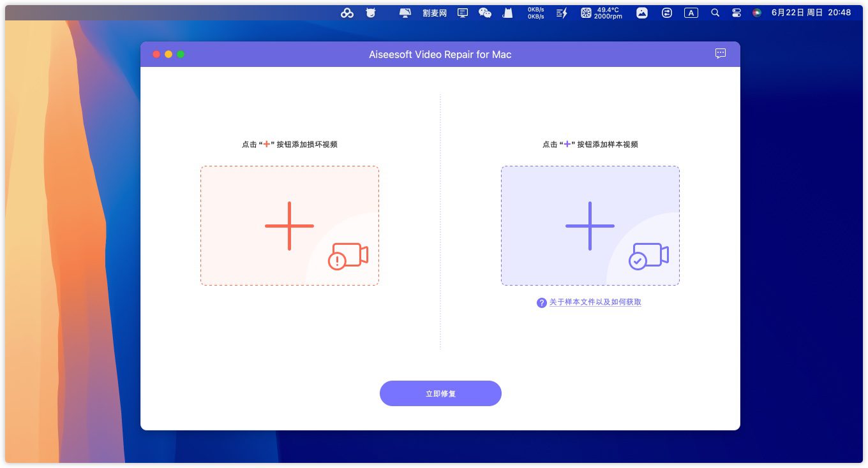Click the battery charging status icon
Screen dimensions: 868x468
pos(562,13)
